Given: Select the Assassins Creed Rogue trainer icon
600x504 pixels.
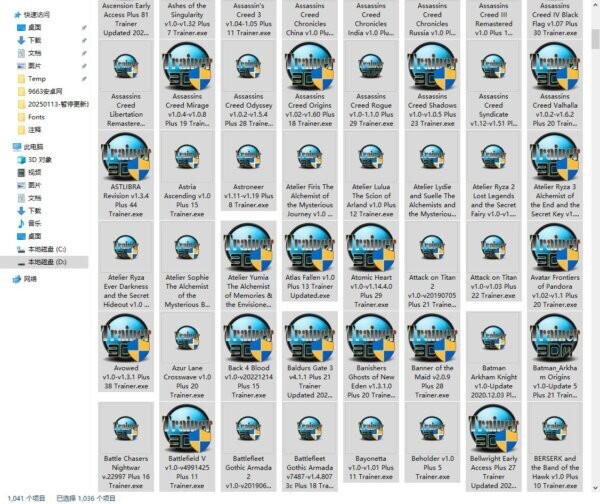Looking at the screenshot, I should click(x=371, y=67).
